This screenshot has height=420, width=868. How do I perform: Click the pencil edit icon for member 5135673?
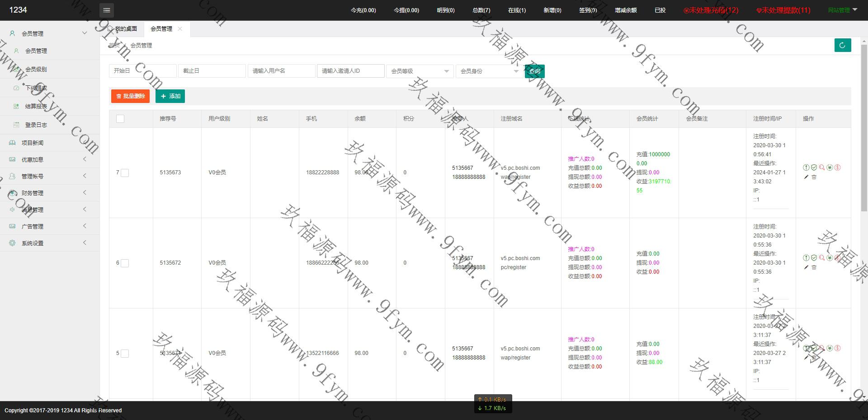806,177
